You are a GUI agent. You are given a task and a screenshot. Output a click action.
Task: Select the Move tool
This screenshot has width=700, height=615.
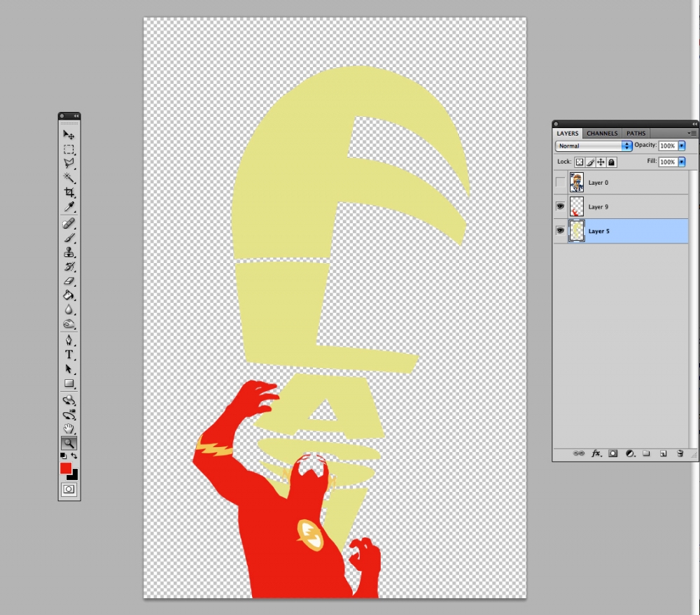(69, 135)
